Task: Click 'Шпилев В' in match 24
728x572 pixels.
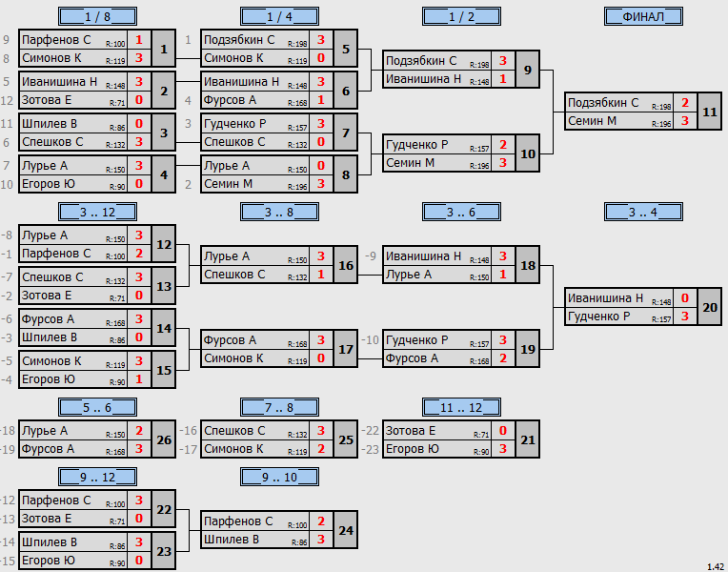Action: tap(232, 540)
